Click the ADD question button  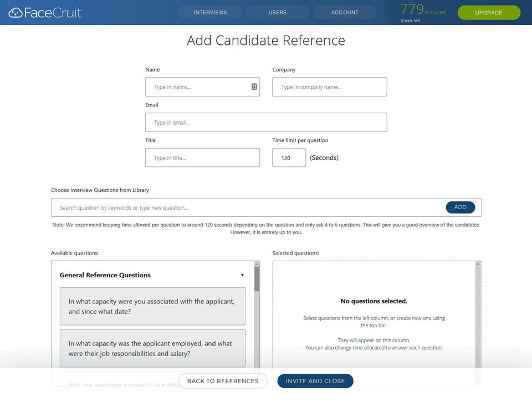click(460, 207)
